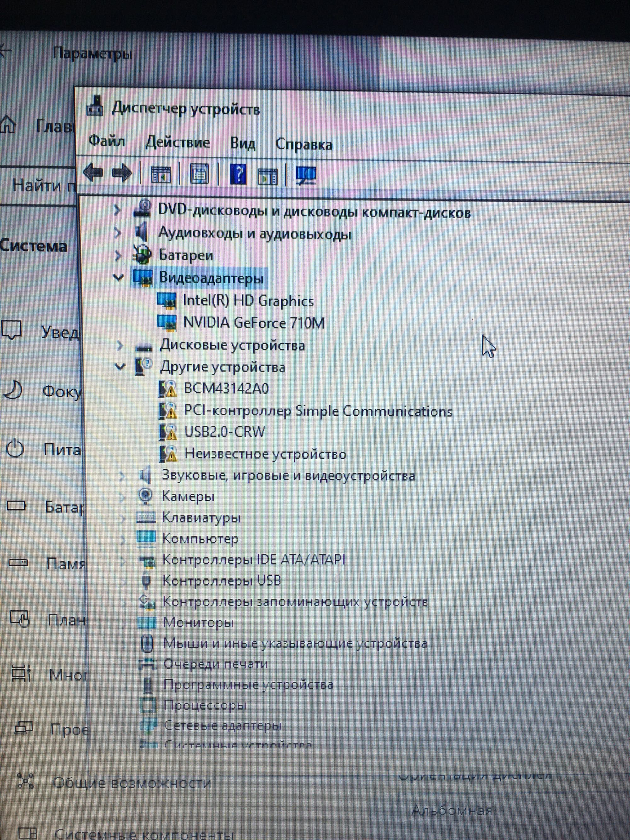Open the Действие menu

178,142
